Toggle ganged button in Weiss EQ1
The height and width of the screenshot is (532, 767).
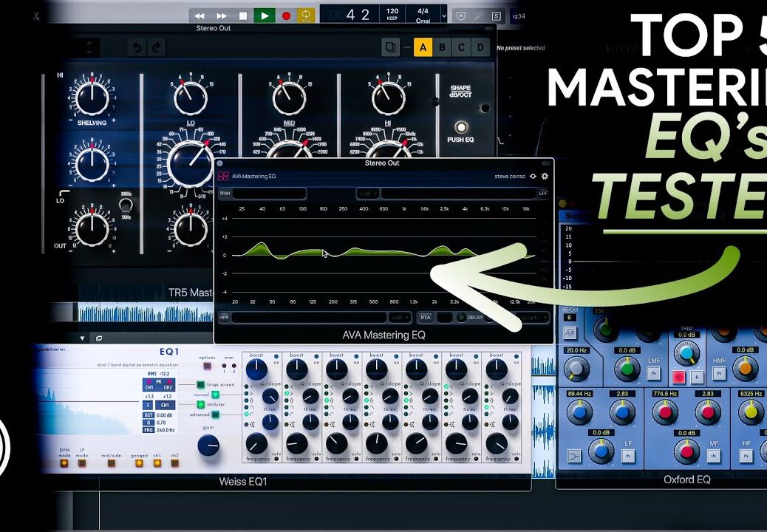tap(140, 463)
